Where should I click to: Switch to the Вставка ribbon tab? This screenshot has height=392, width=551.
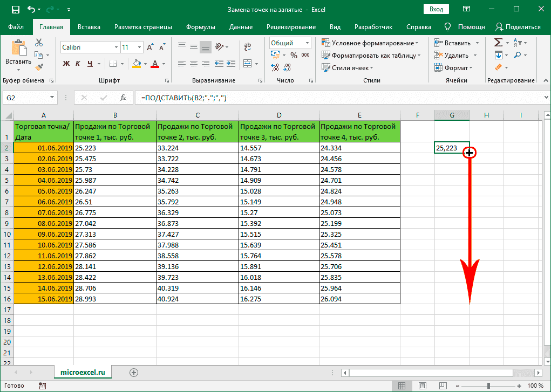pyautogui.click(x=89, y=27)
